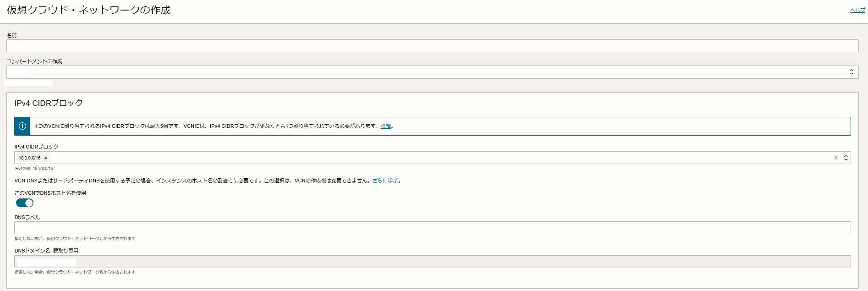Open the ヘルプ help link
The image size is (868, 291).
(x=857, y=10)
